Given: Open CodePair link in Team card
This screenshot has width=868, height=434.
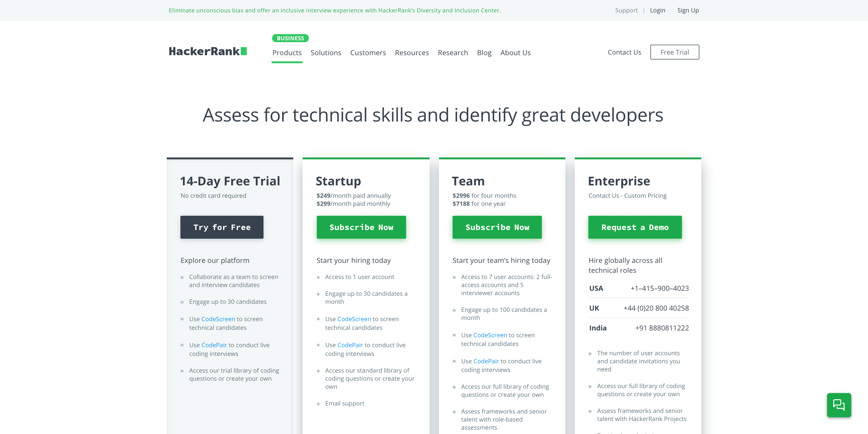Looking at the screenshot, I should 486,361.
